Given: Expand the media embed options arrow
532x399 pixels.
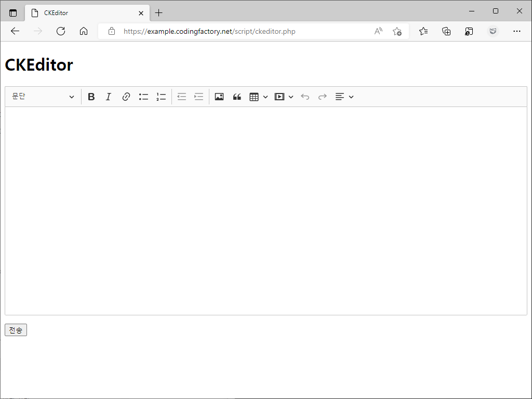Looking at the screenshot, I should (291, 97).
